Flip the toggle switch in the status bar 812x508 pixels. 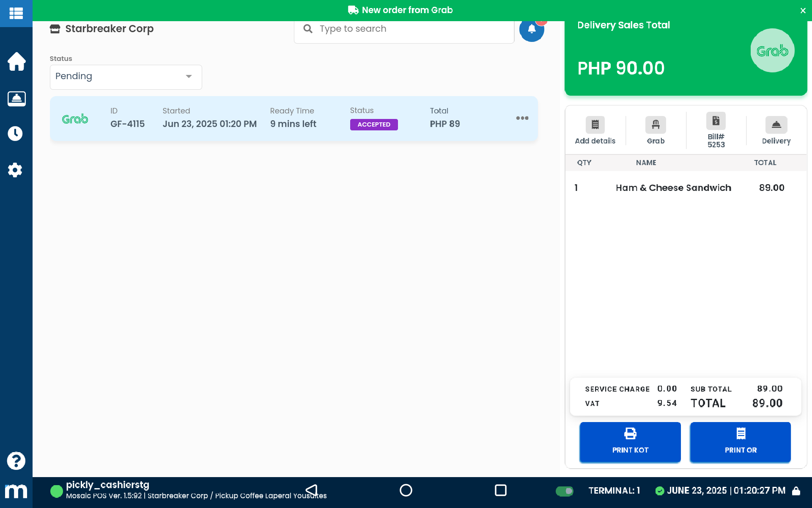coord(565,491)
